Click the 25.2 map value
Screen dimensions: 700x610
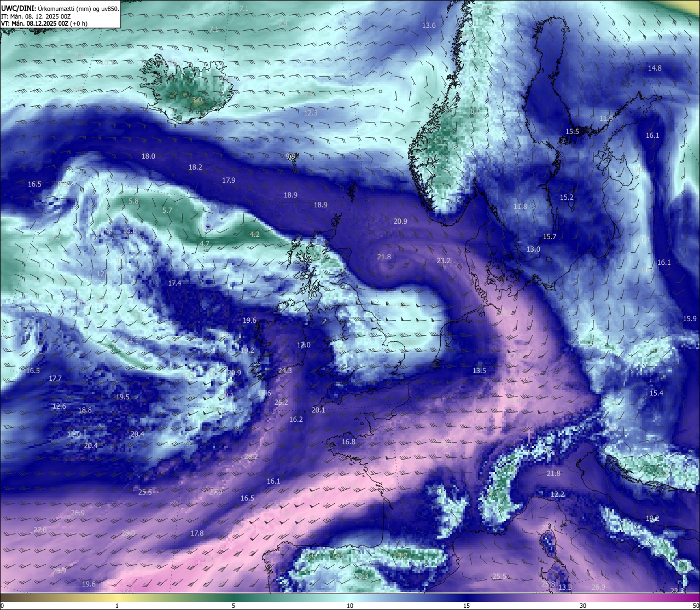point(281,402)
